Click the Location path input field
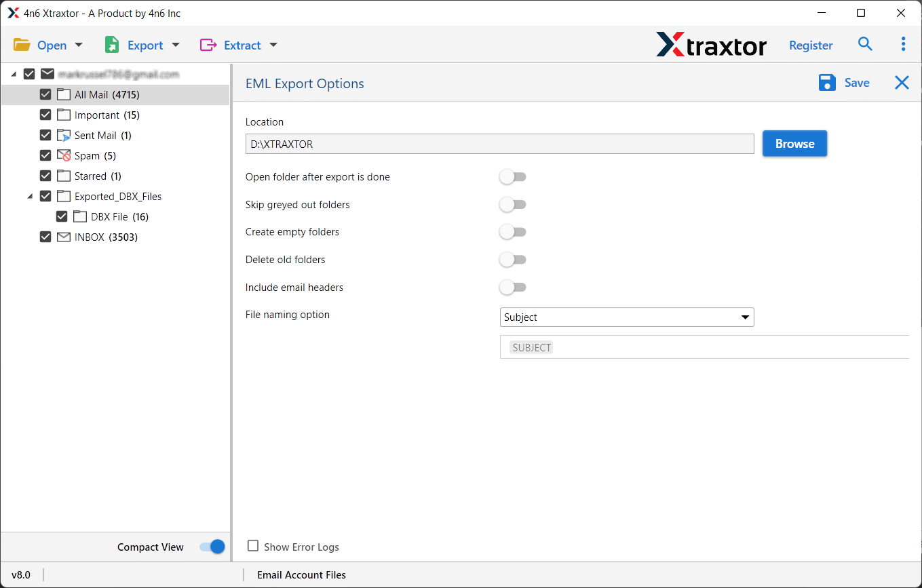This screenshot has width=922, height=588. [x=499, y=144]
